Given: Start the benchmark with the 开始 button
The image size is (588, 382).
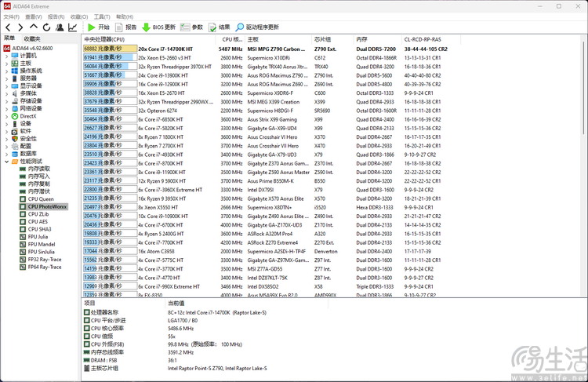Looking at the screenshot, I should 99,27.
